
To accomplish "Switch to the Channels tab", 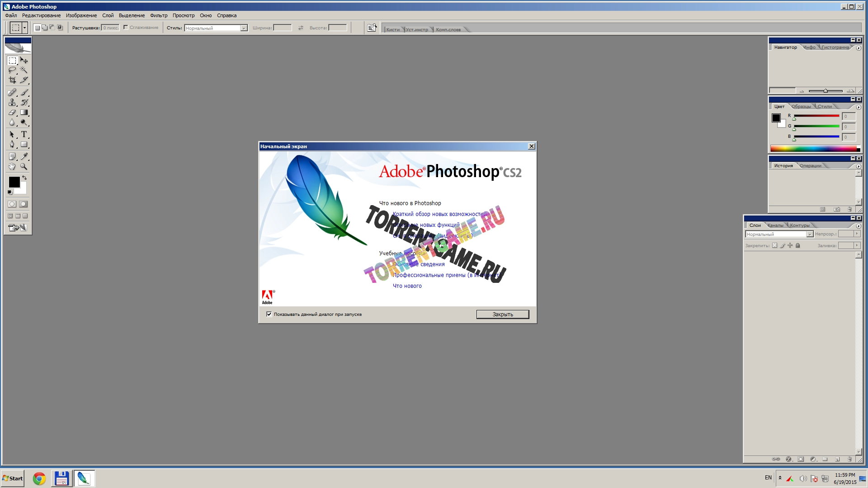I will click(x=775, y=225).
